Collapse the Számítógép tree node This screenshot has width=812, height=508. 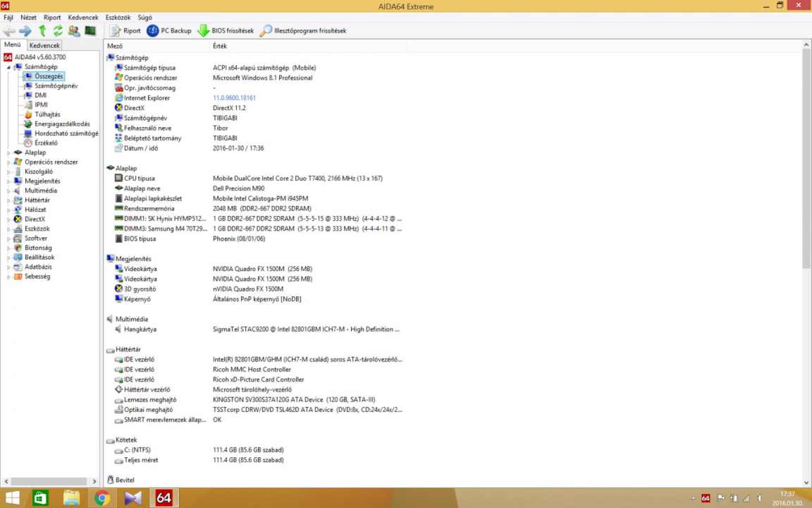[x=8, y=67]
